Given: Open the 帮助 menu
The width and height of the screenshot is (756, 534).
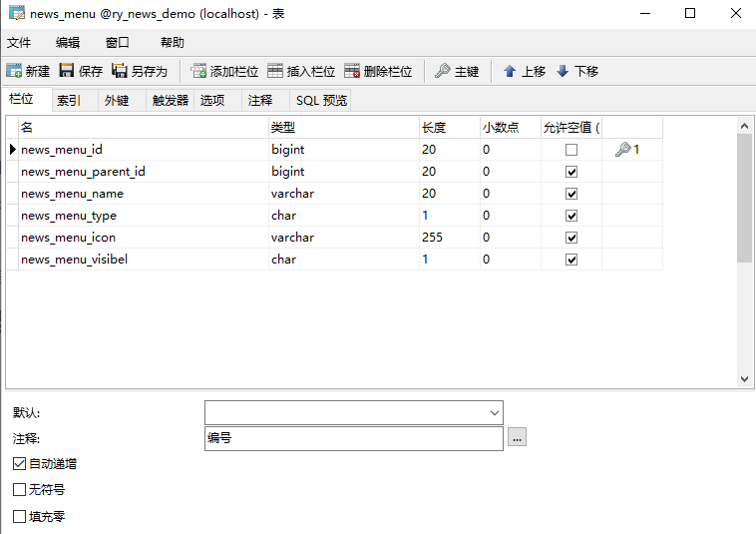Looking at the screenshot, I should [x=173, y=43].
